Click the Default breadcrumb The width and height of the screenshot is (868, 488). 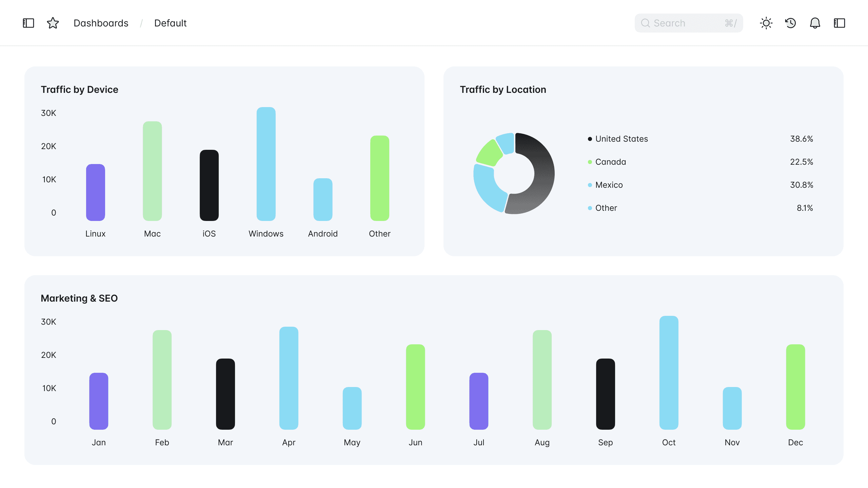click(x=170, y=23)
